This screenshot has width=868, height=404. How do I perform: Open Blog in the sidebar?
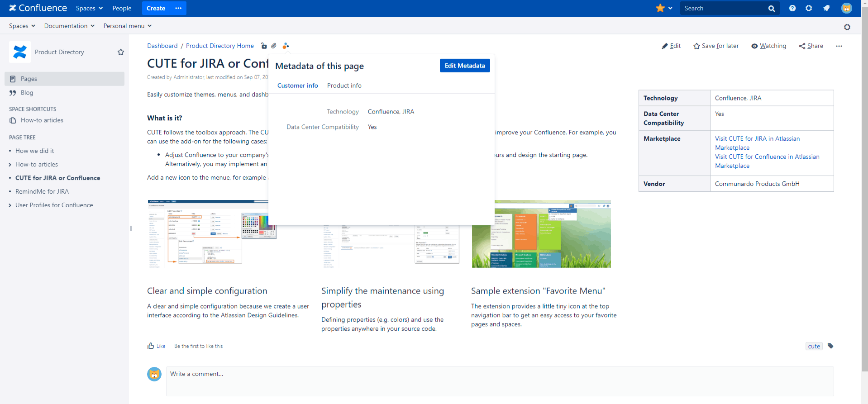[x=27, y=93]
